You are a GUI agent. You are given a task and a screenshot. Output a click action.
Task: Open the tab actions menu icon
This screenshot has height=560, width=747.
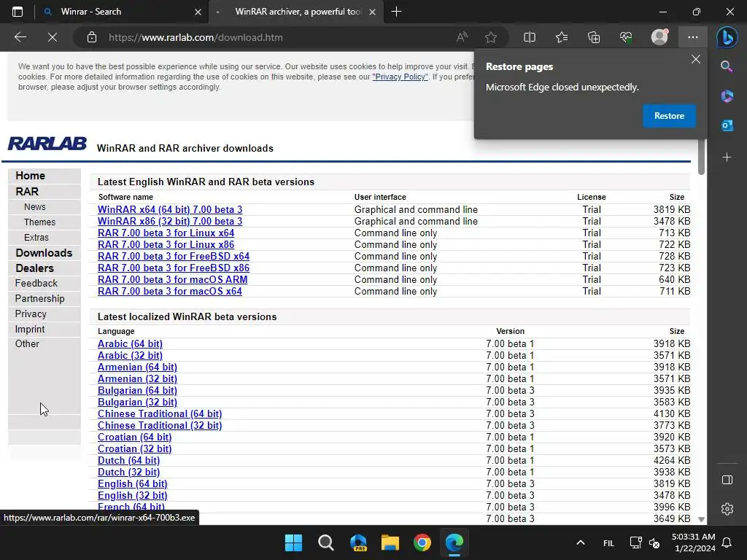tap(18, 12)
